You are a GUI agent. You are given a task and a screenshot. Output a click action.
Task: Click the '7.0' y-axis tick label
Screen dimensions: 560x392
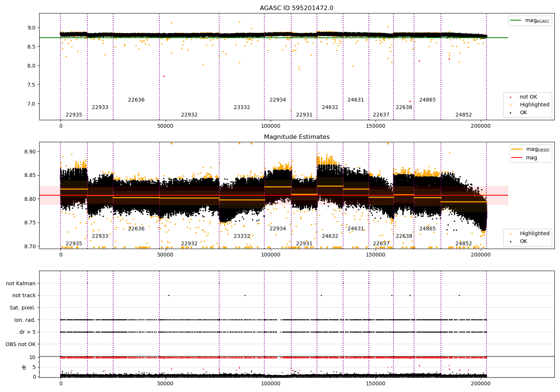(x=31, y=104)
